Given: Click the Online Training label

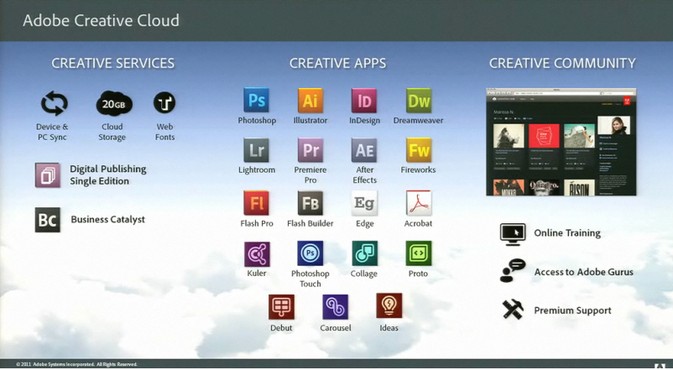Looking at the screenshot, I should click(567, 233).
